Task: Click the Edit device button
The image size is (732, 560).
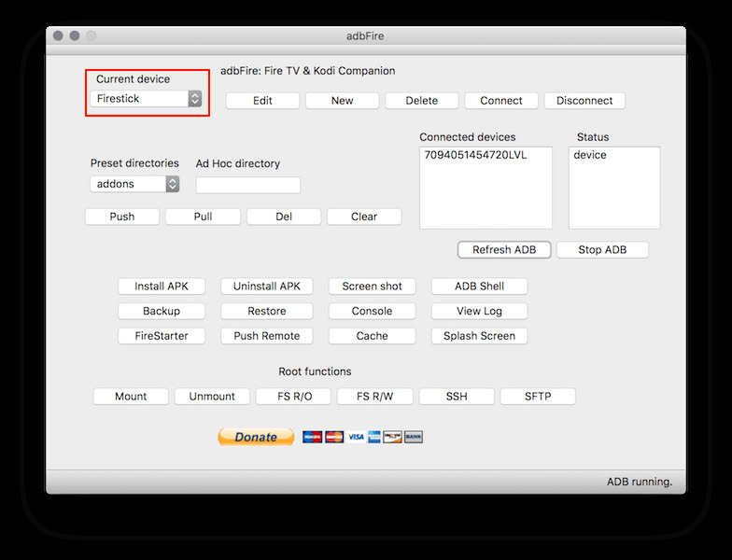Action: tap(262, 101)
